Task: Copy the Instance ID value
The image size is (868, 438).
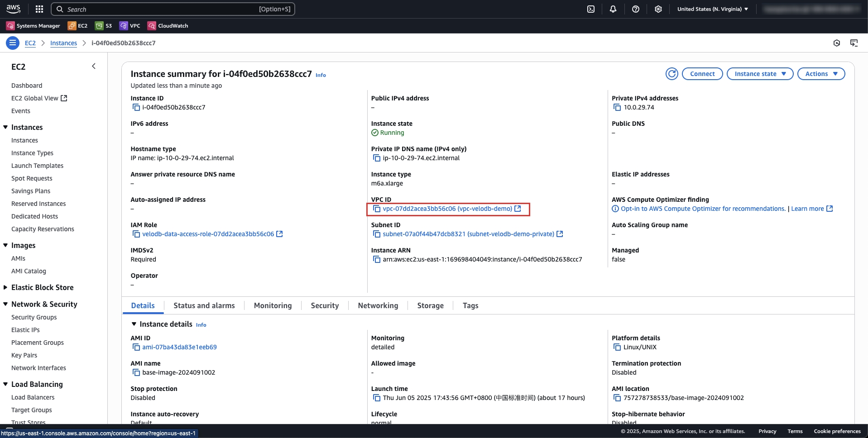Action: (x=136, y=107)
